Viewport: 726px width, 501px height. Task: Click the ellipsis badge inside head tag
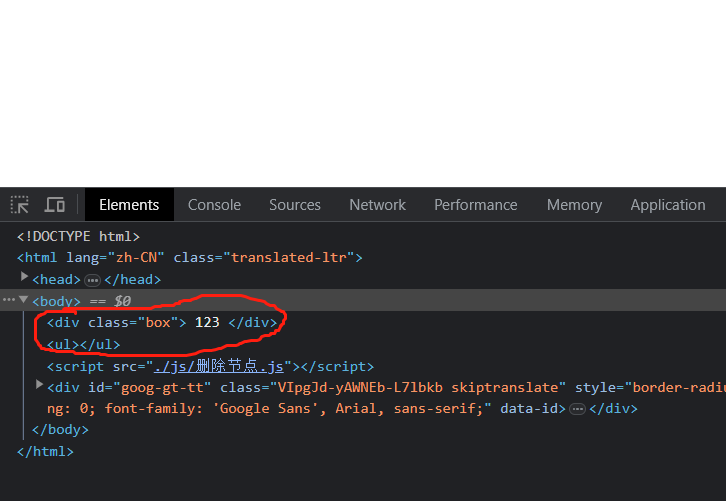(x=93, y=280)
